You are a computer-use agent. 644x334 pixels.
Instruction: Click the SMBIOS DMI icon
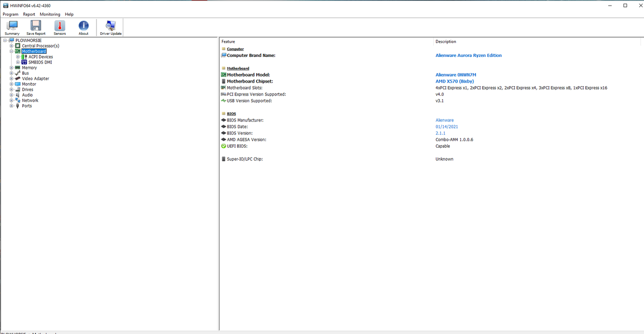[25, 62]
